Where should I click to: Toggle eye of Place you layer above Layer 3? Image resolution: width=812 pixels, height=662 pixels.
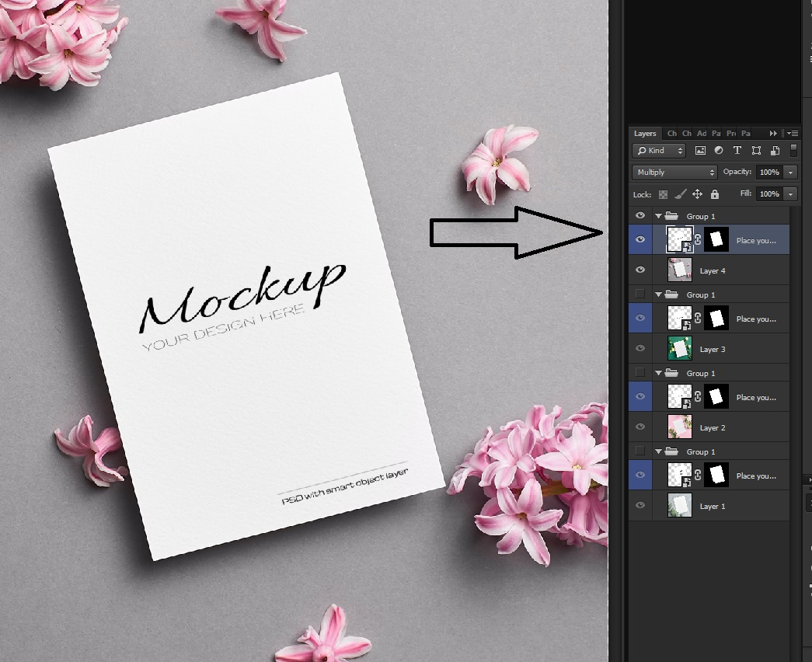tap(640, 318)
